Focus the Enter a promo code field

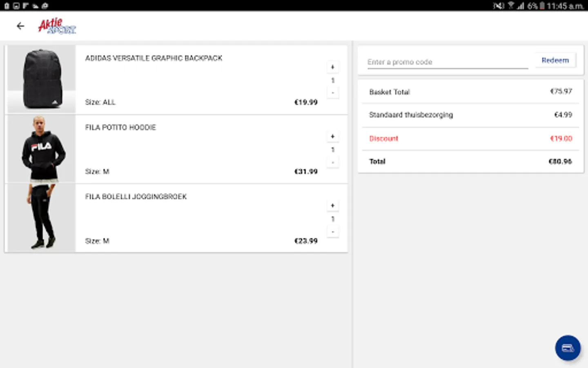click(447, 62)
